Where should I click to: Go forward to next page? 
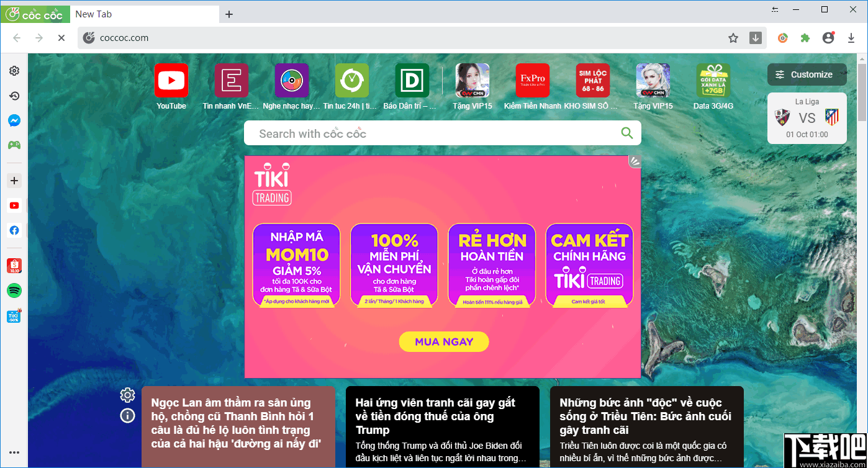tap(39, 38)
